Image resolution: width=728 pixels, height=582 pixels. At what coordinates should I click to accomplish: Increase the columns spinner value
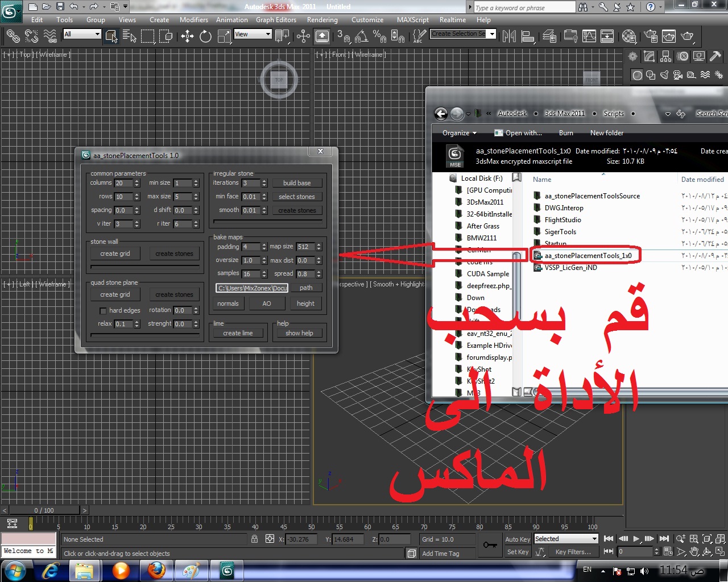pyautogui.click(x=137, y=181)
